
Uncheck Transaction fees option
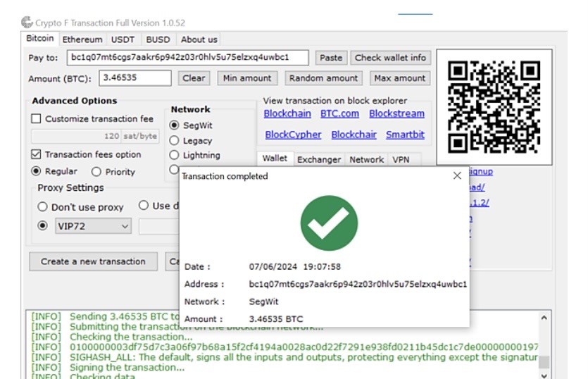coord(37,154)
